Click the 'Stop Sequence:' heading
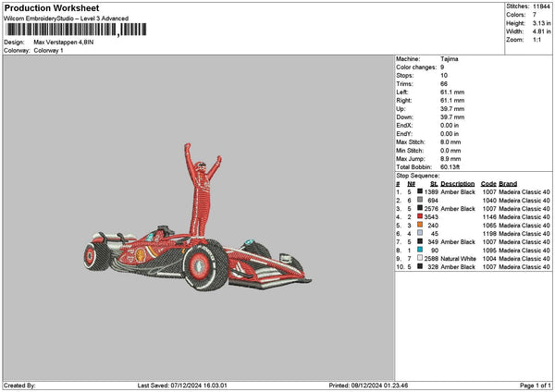Screen dimensions: 555x392 [x=418, y=176]
